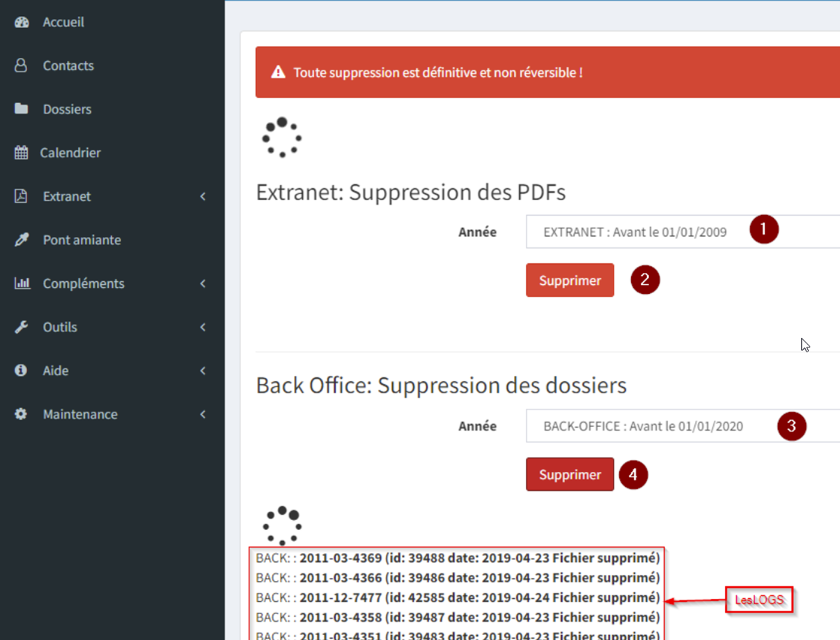
Task: Click the Calendrier calendar icon
Action: pyautogui.click(x=22, y=153)
